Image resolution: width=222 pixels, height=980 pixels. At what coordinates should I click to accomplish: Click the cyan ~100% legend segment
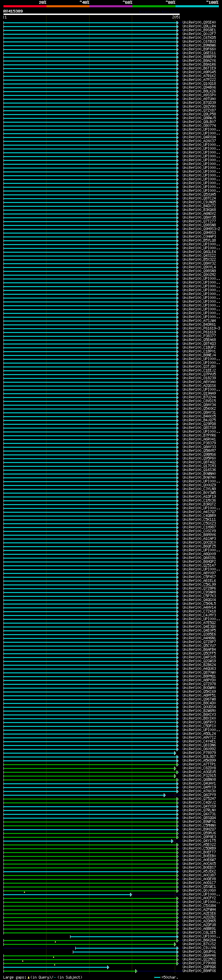[197, 6]
